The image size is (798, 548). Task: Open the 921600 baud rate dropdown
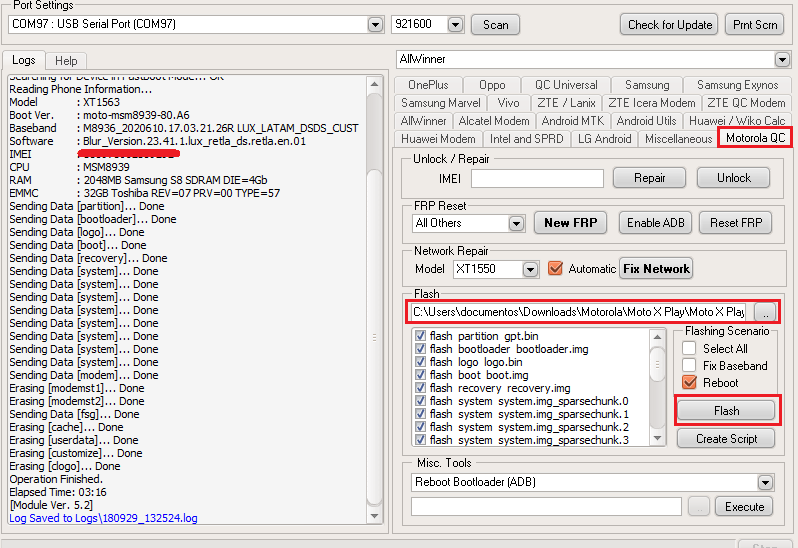point(455,24)
